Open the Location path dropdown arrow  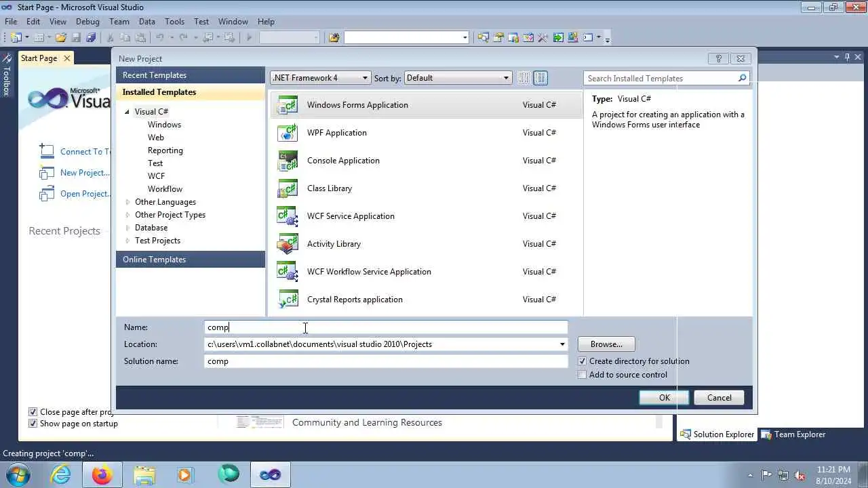tap(561, 344)
